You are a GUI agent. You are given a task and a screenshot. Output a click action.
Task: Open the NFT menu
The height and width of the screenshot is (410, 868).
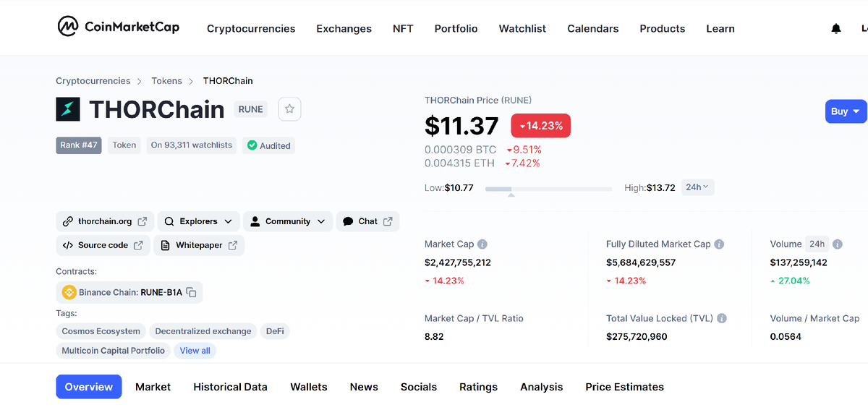coord(403,29)
